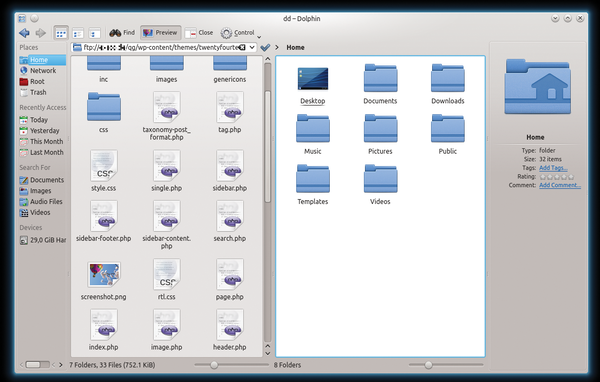Go back with the left arrow button
This screenshot has width=600, height=382.
tap(24, 33)
